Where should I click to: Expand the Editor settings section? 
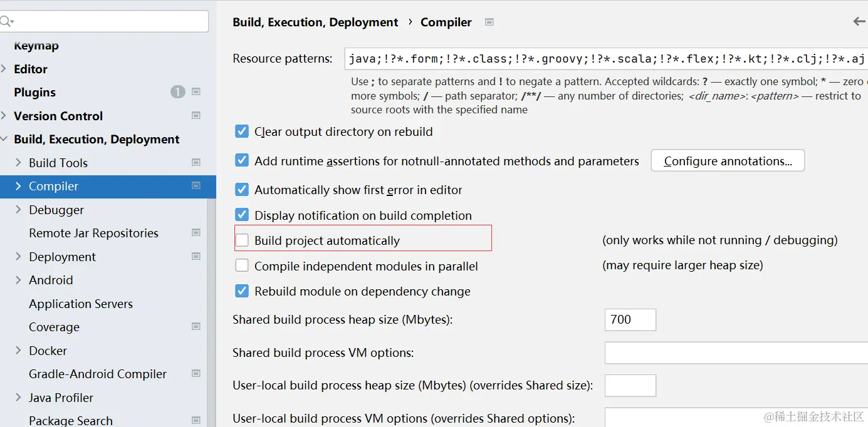(x=4, y=69)
